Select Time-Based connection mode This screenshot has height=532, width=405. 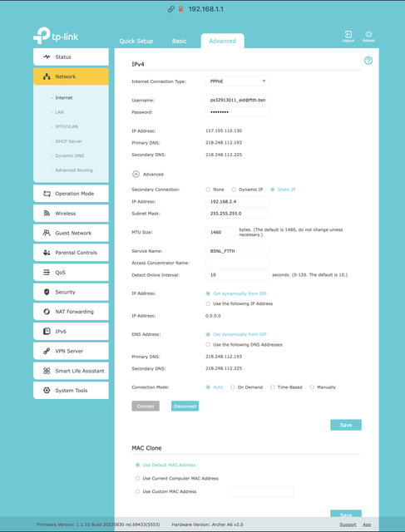[x=272, y=387]
